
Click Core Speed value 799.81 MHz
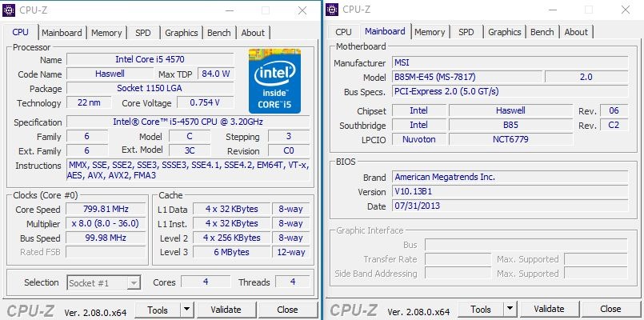pyautogui.click(x=106, y=209)
